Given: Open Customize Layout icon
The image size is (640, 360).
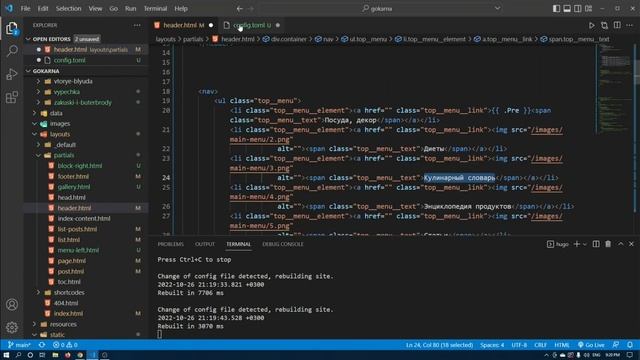Looking at the screenshot, I should 589,9.
